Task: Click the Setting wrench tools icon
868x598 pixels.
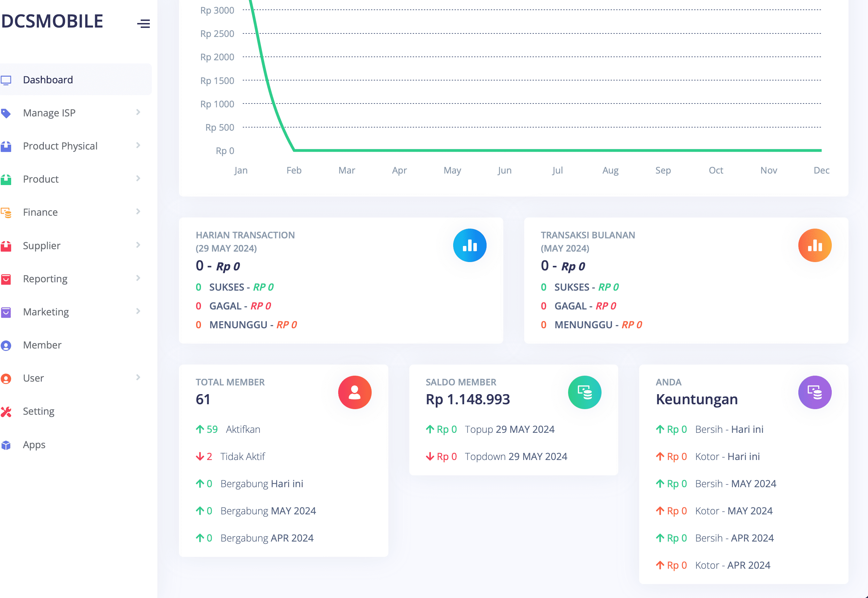Action: click(6, 412)
